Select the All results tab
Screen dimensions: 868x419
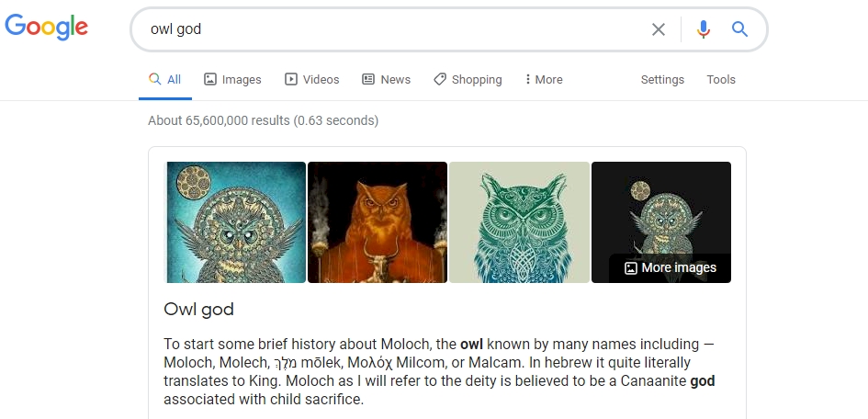pos(165,80)
